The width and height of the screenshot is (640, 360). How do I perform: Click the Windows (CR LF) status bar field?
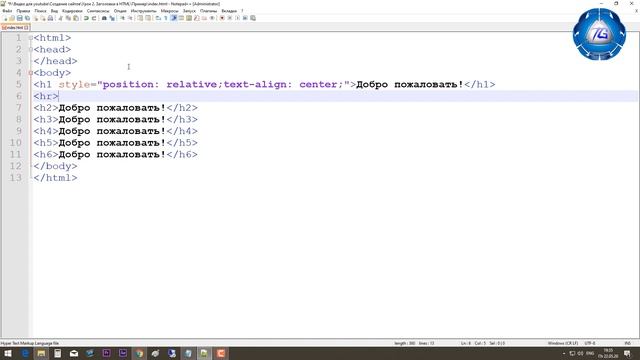tap(563, 343)
